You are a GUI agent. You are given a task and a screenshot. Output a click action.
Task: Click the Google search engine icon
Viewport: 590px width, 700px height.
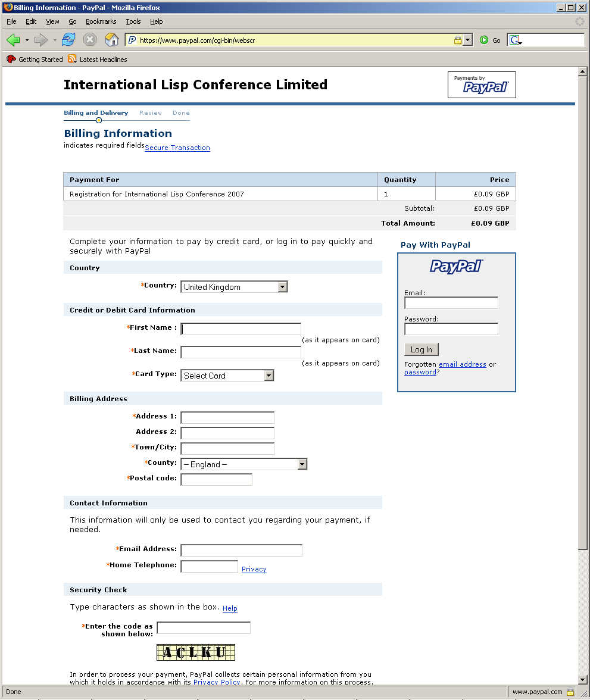coord(515,40)
